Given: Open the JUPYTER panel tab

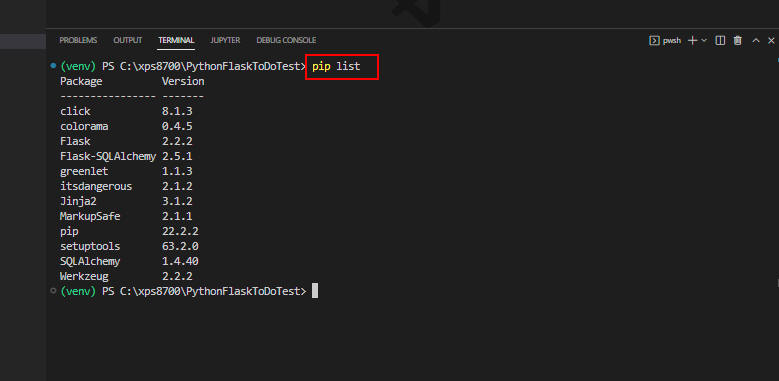Looking at the screenshot, I should (225, 40).
